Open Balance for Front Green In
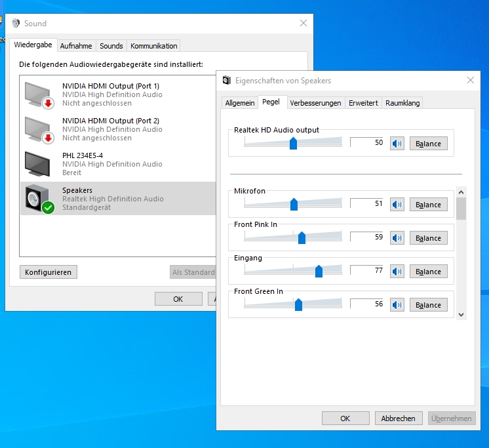The width and height of the screenshot is (489, 448). (429, 305)
